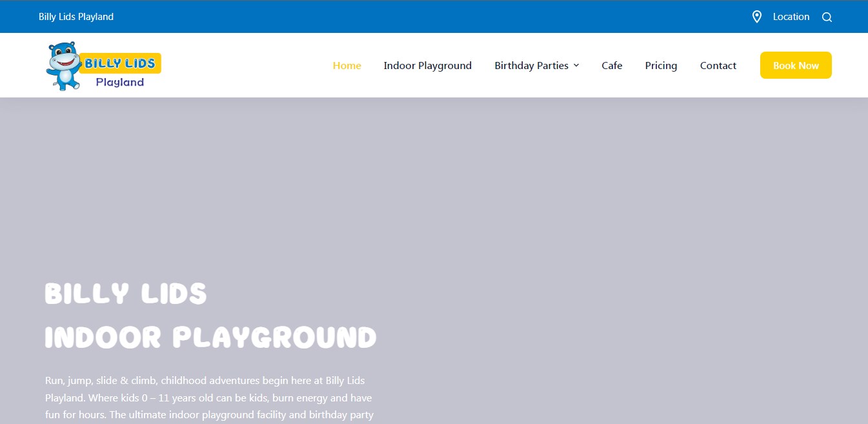Click the 'Run, jump, slide & climb' paragraph
868x424 pixels.
pyautogui.click(x=209, y=398)
